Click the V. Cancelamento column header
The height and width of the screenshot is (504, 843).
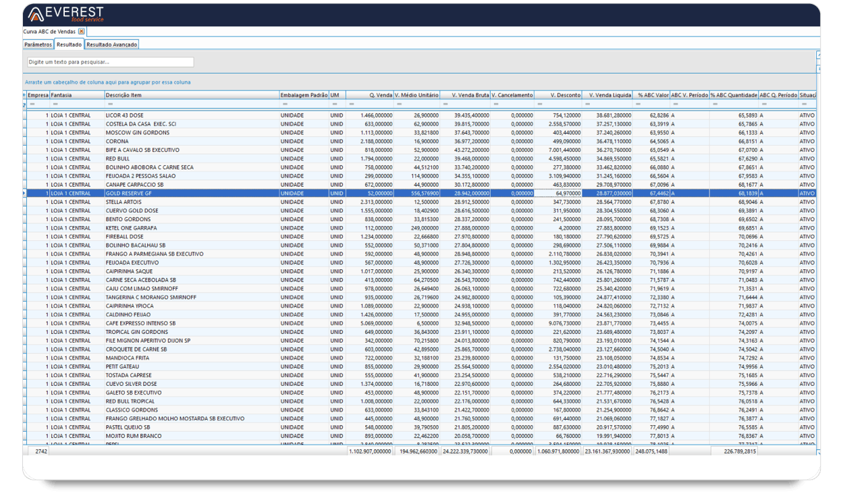click(x=512, y=95)
